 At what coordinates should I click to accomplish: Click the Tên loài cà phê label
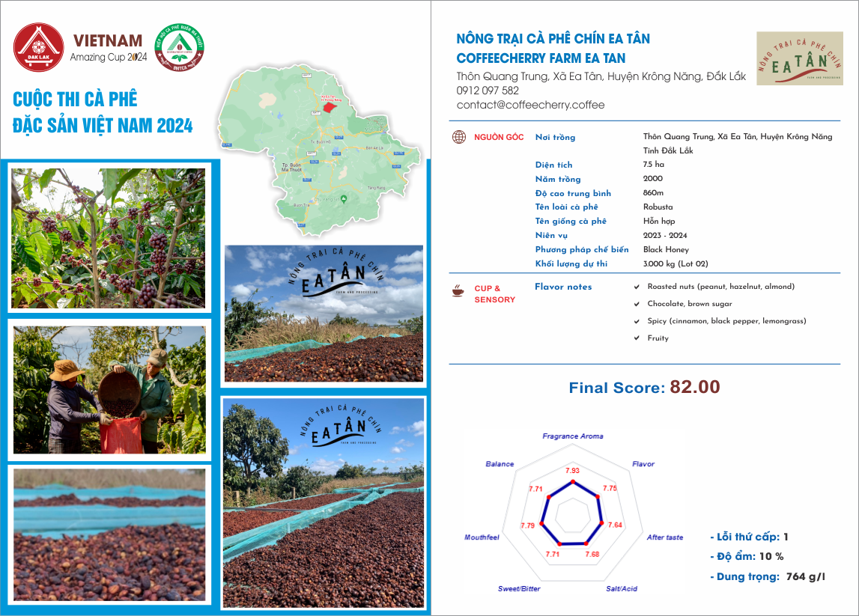tap(566, 207)
